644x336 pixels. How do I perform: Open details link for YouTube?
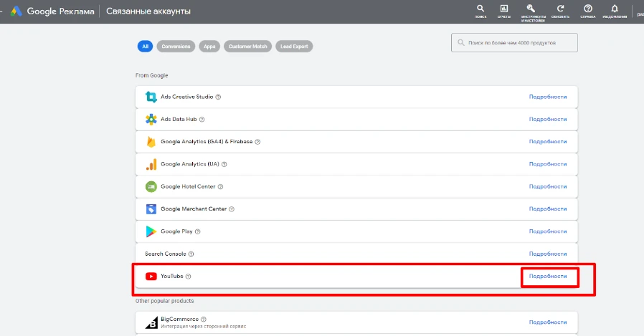548,276
